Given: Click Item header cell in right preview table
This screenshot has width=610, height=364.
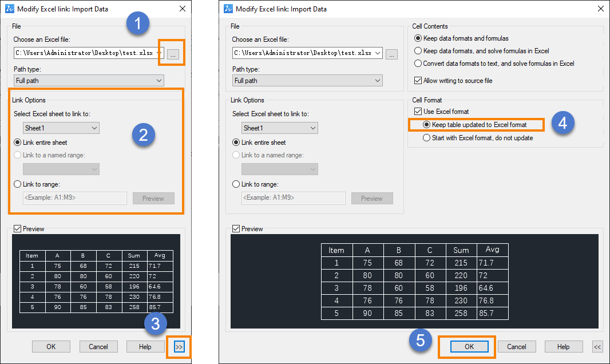Looking at the screenshot, I should click(336, 250).
